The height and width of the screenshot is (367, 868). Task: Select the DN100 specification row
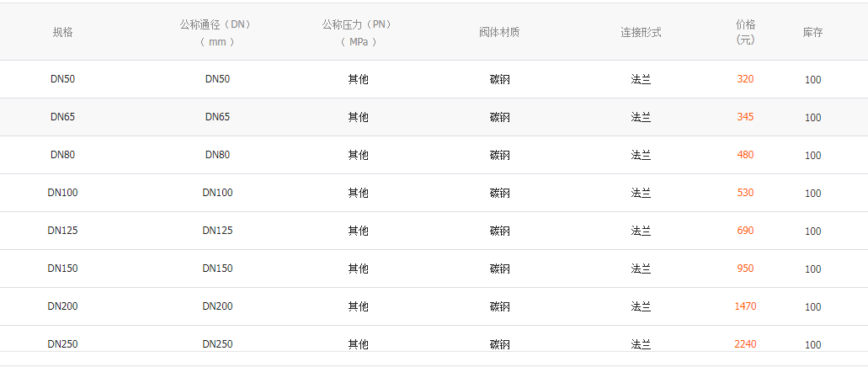click(x=62, y=193)
